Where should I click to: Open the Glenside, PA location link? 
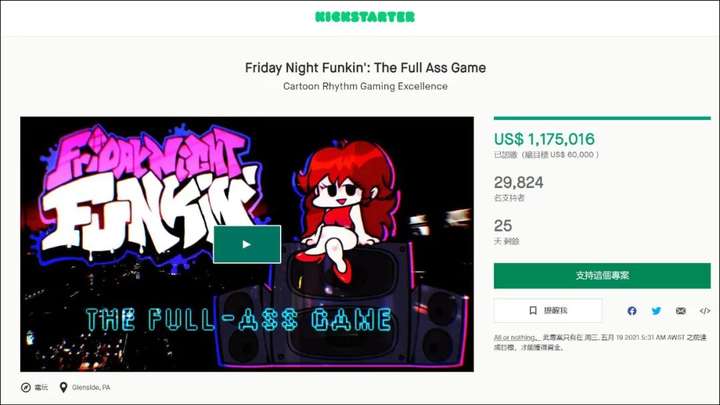[91, 388]
